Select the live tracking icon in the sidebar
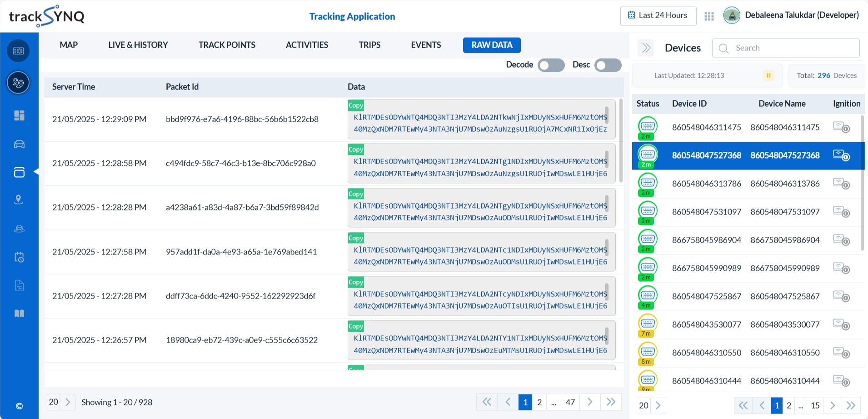The width and height of the screenshot is (868, 419). click(x=19, y=83)
